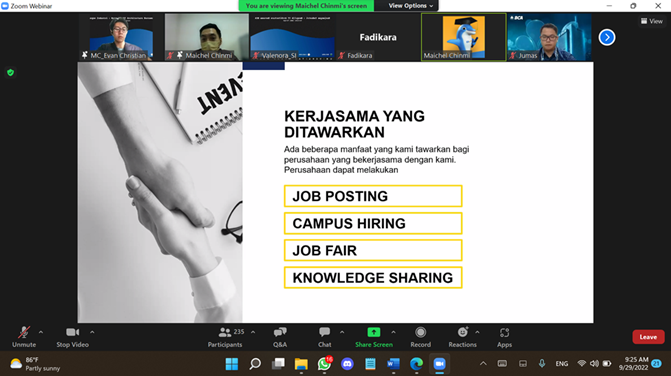671x376 pixels.
Task: Open the Q&A panel
Action: 280,332
